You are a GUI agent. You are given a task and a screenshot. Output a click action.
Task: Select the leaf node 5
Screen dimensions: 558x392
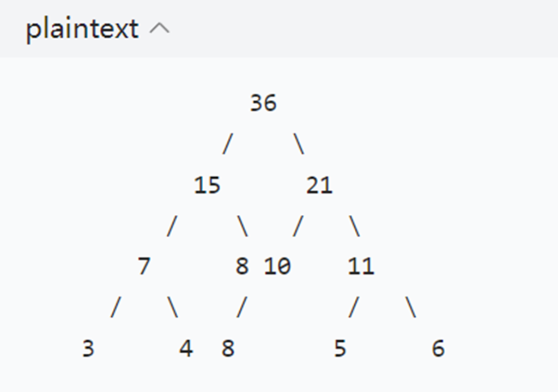(x=340, y=348)
